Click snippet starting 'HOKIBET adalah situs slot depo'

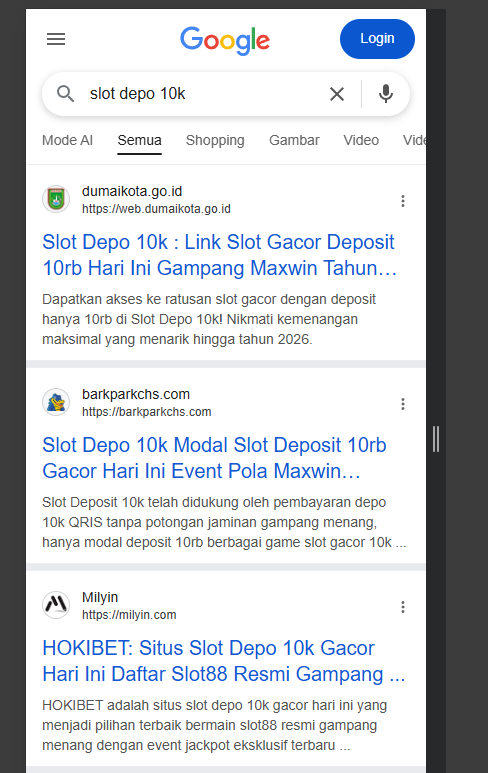tap(214, 725)
